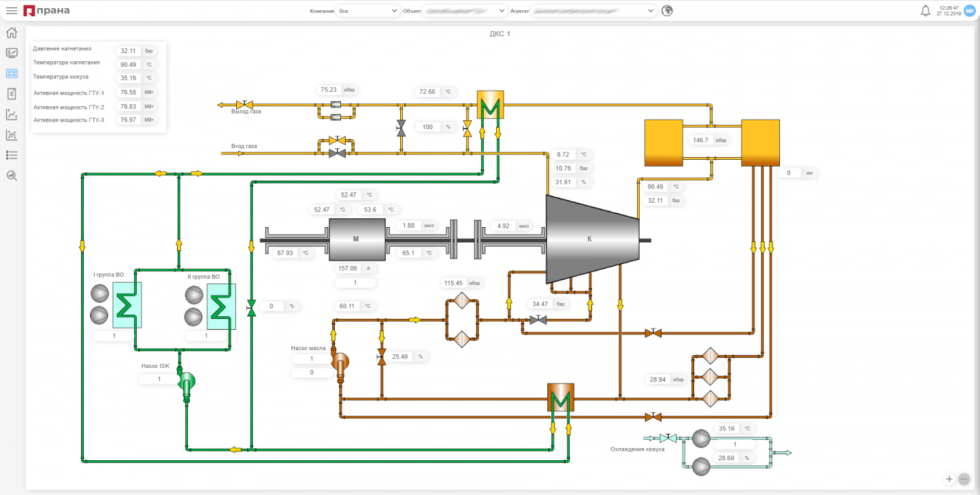Click Активная мощность ГТУ-3 value 76.97
Viewport: 980px width, 495px height.
click(128, 120)
